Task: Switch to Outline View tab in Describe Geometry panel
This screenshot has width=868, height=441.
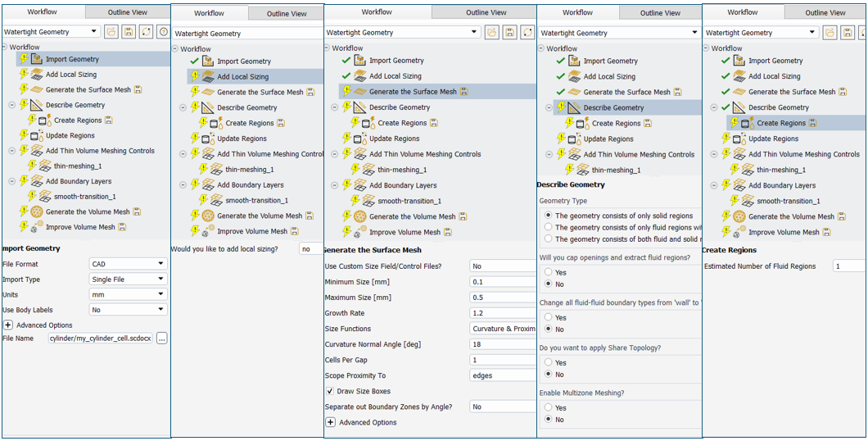Action: point(660,13)
